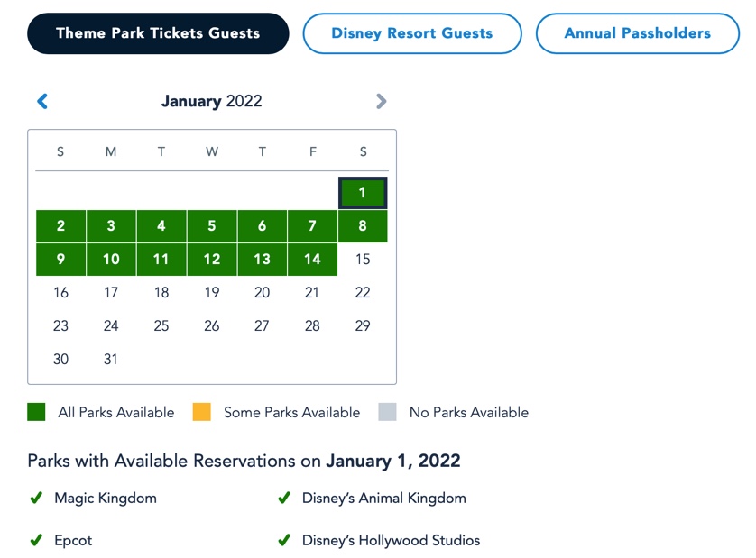
Task: Click January 15 date cell
Action: coord(363,260)
